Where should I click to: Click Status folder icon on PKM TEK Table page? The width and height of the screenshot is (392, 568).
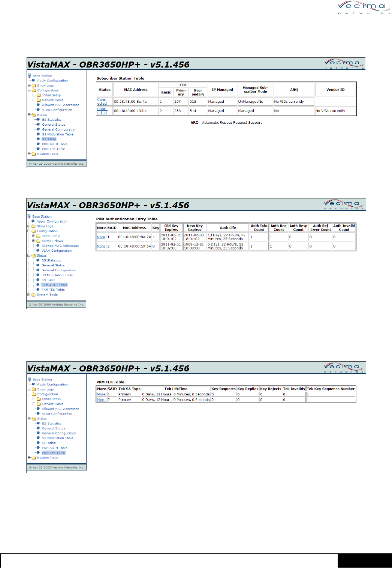click(x=34, y=419)
